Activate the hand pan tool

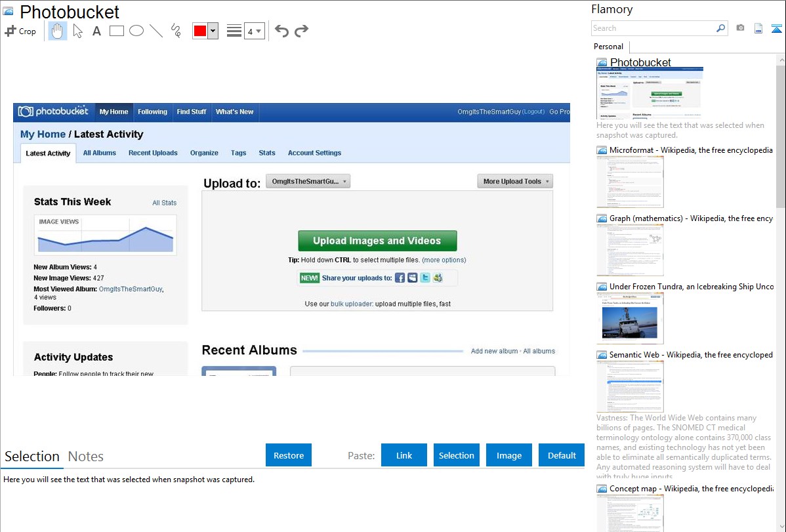[x=58, y=31]
